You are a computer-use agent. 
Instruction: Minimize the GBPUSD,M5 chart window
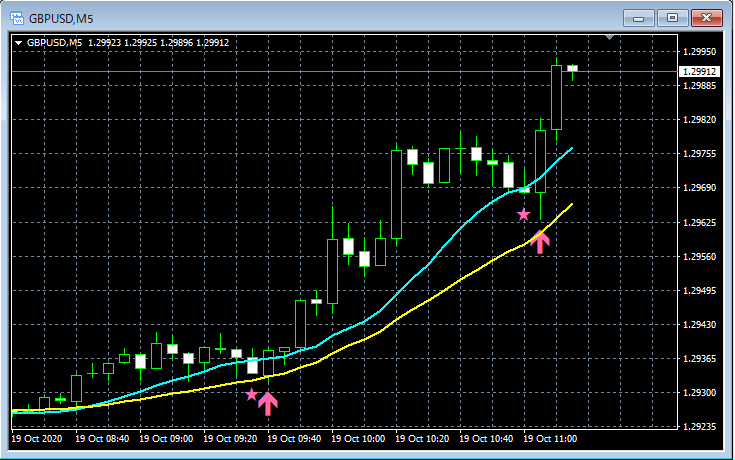pyautogui.click(x=638, y=18)
